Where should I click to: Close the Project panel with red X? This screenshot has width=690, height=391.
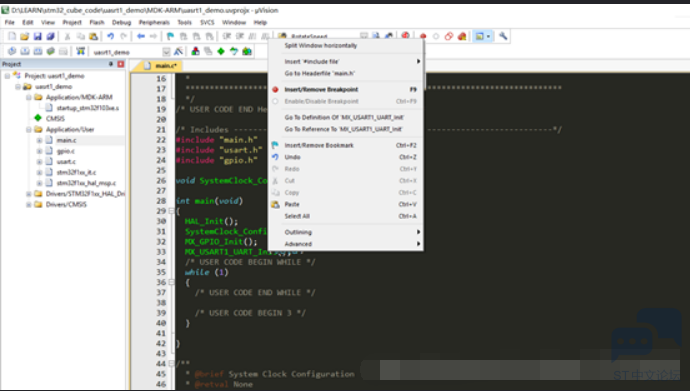[x=121, y=64]
